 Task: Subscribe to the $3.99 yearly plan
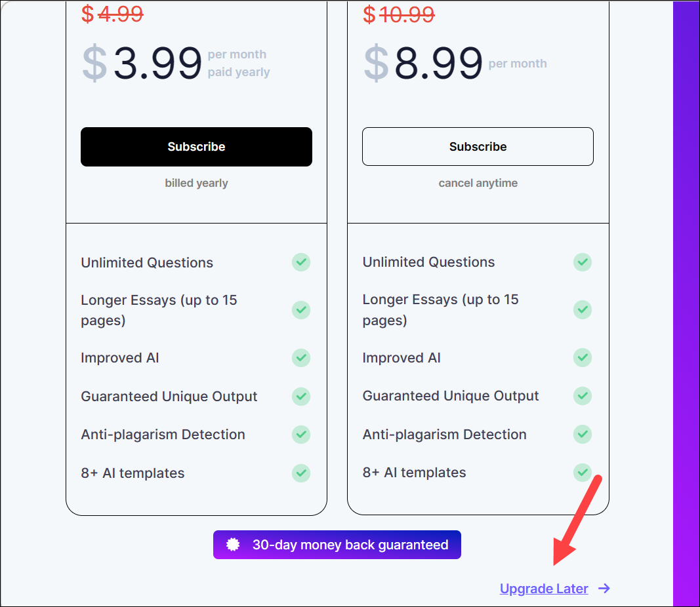pyautogui.click(x=196, y=146)
